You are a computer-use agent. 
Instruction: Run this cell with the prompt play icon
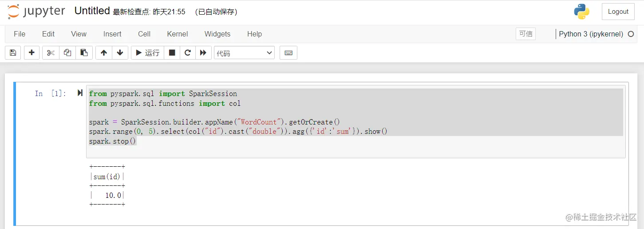[80, 93]
